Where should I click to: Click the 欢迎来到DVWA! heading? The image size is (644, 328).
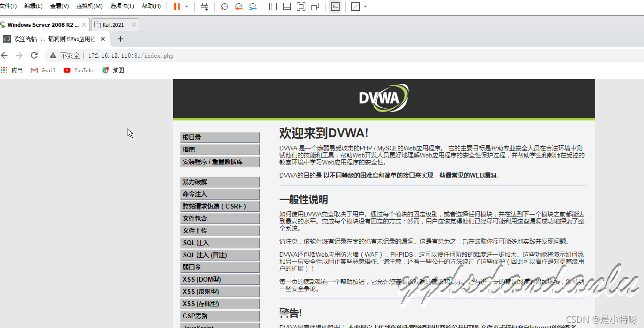click(324, 133)
